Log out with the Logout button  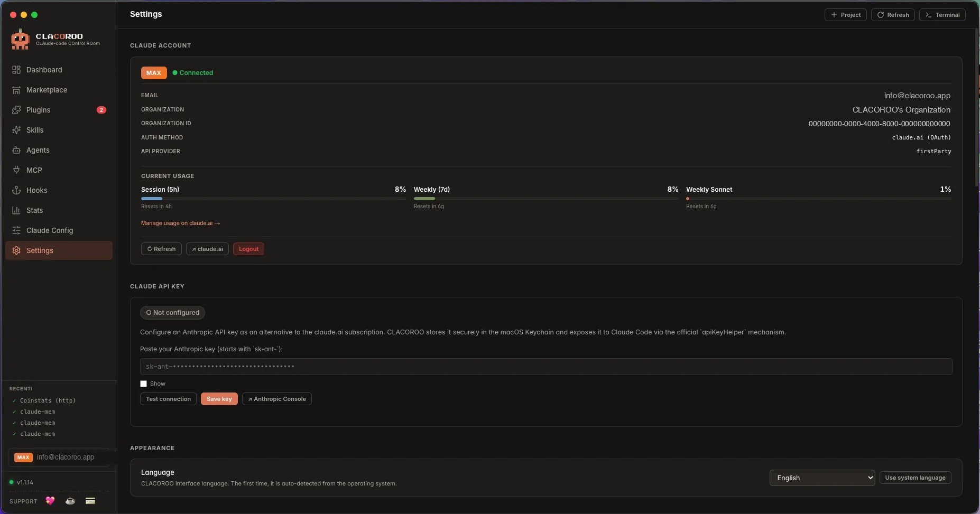tap(248, 249)
